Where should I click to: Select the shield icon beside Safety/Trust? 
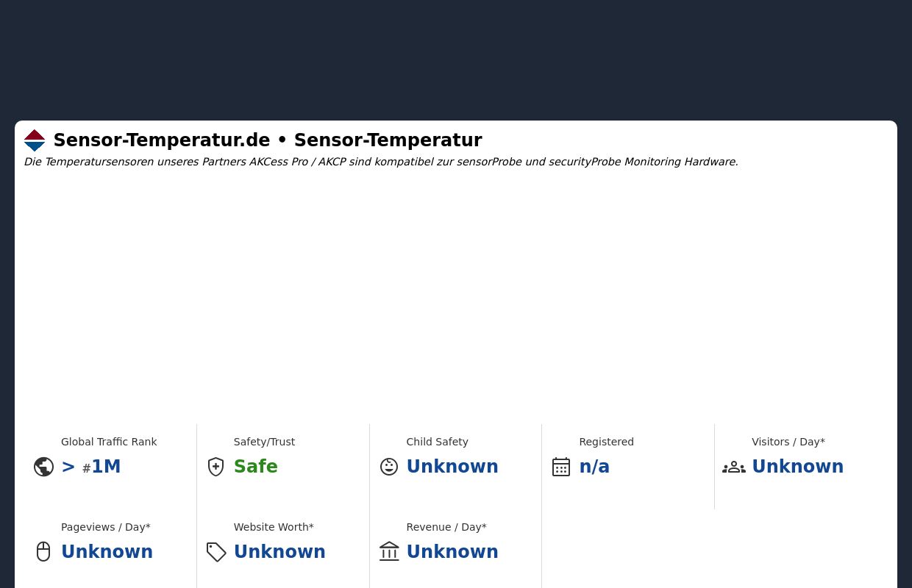(x=215, y=467)
